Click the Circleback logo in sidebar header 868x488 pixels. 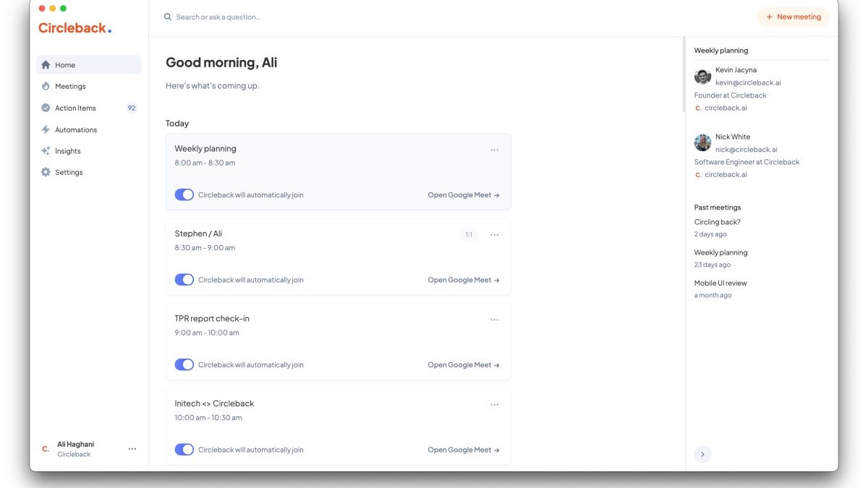[75, 28]
